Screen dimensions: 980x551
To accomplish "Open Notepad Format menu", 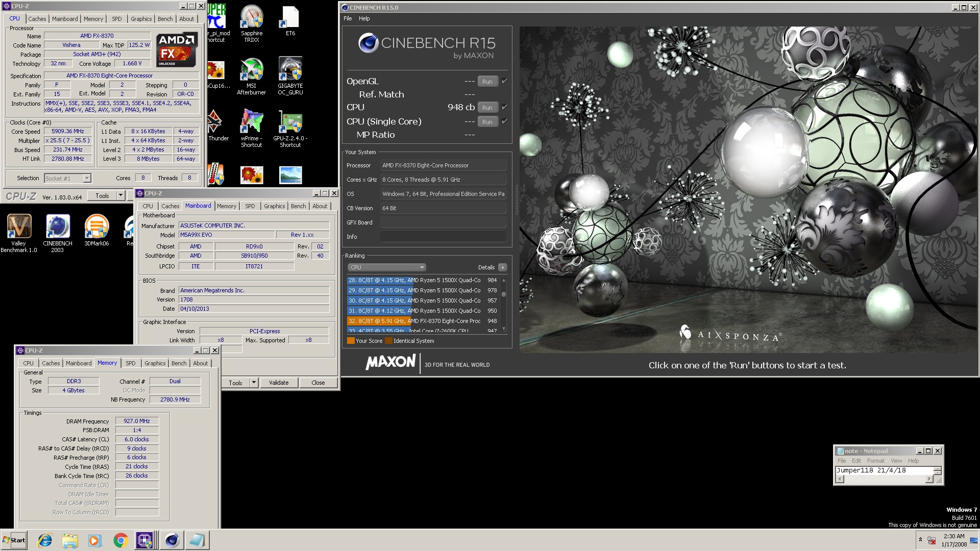I will (x=876, y=461).
